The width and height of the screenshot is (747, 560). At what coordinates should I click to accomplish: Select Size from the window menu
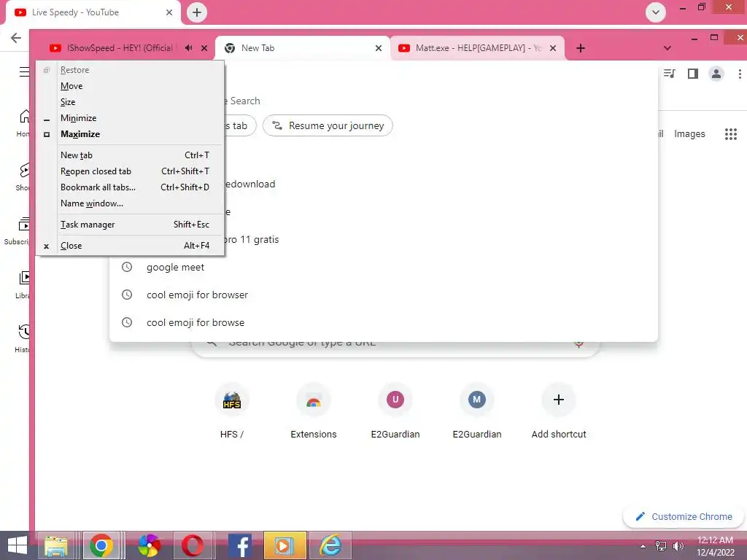[x=130, y=102]
